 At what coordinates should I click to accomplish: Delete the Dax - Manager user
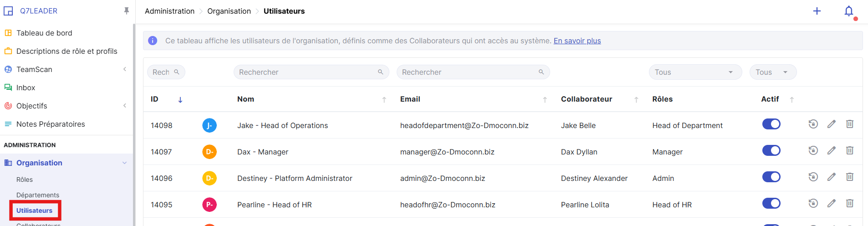pos(849,150)
